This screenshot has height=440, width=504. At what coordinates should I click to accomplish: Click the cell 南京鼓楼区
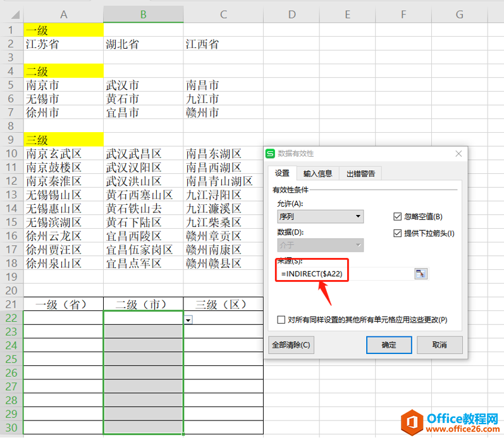[63, 167]
